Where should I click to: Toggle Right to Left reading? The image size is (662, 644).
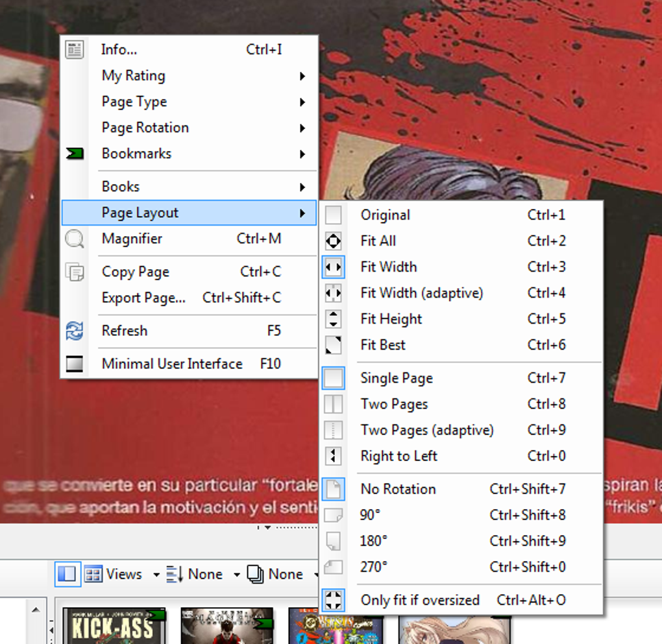tap(461, 456)
